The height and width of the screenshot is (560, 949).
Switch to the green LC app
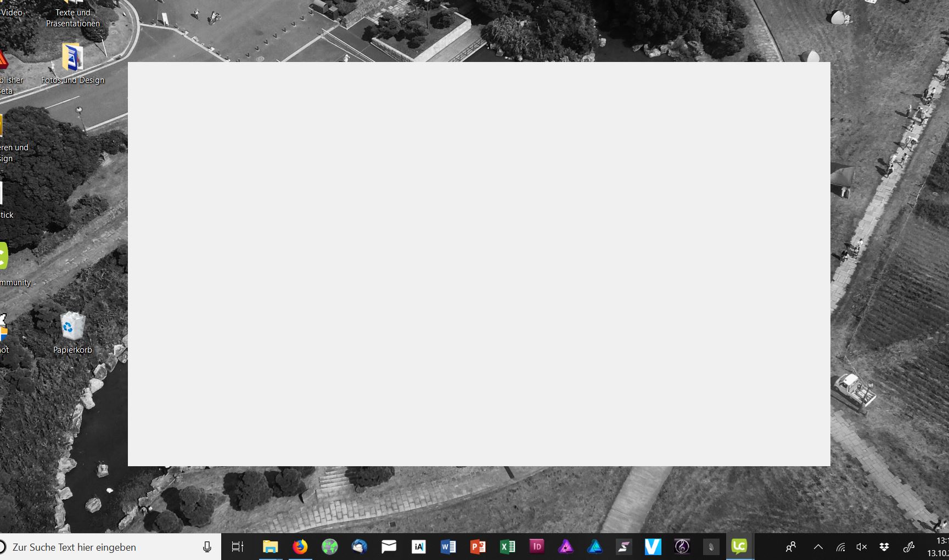point(739,546)
